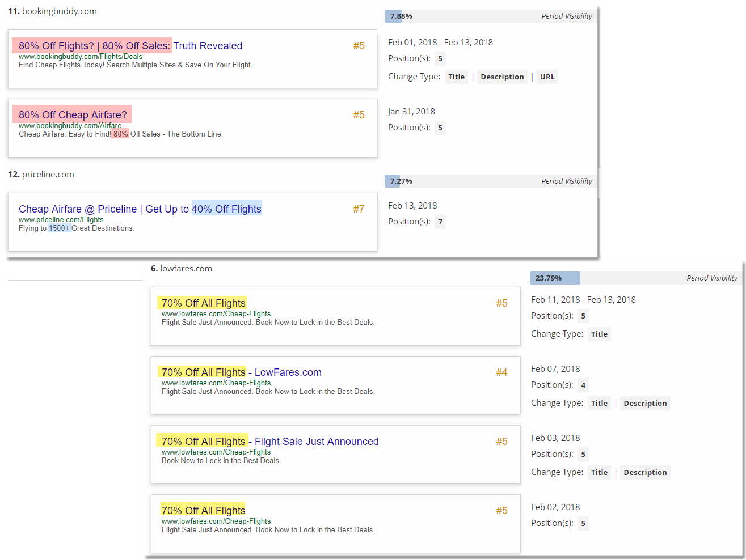Image resolution: width=746 pixels, height=560 pixels.
Task: Click the position 5 badge under Feb 02, 2018
Action: pyautogui.click(x=583, y=524)
